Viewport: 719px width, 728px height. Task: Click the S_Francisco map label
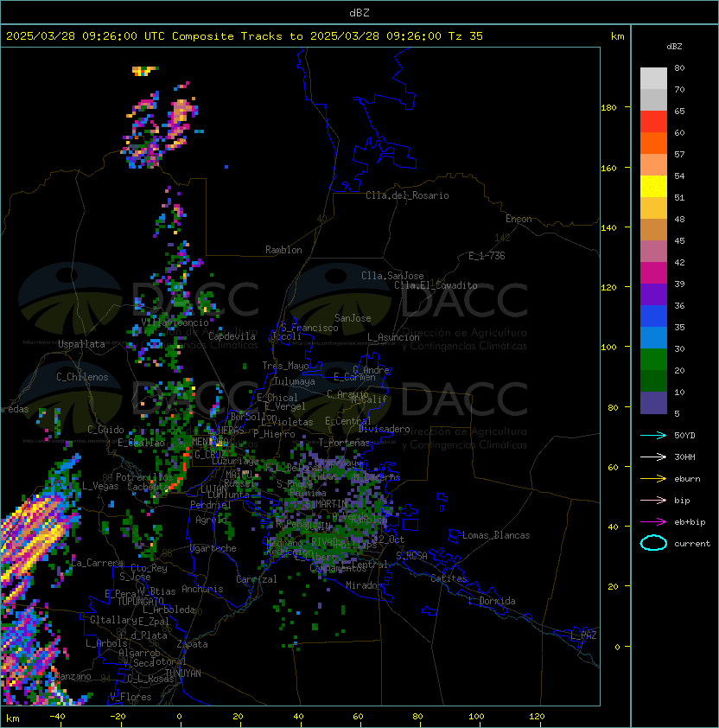[x=309, y=328]
